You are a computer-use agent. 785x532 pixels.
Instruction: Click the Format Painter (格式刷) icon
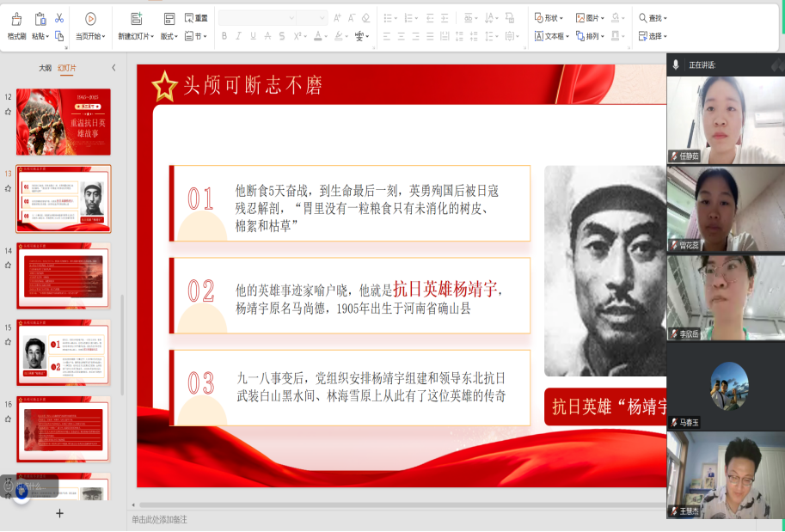[x=16, y=19]
